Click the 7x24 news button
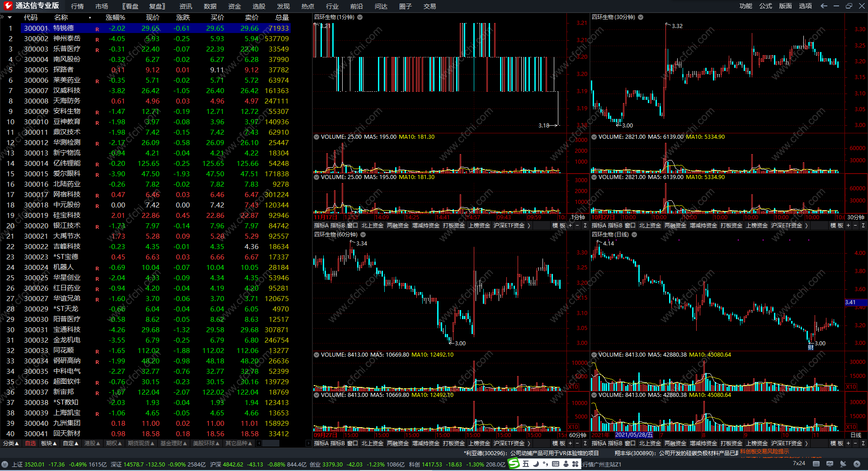 [799, 463]
